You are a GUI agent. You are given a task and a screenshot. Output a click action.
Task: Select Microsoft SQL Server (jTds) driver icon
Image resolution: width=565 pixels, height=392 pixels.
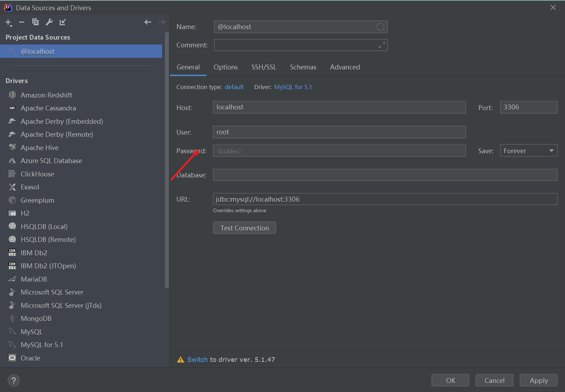coord(12,305)
